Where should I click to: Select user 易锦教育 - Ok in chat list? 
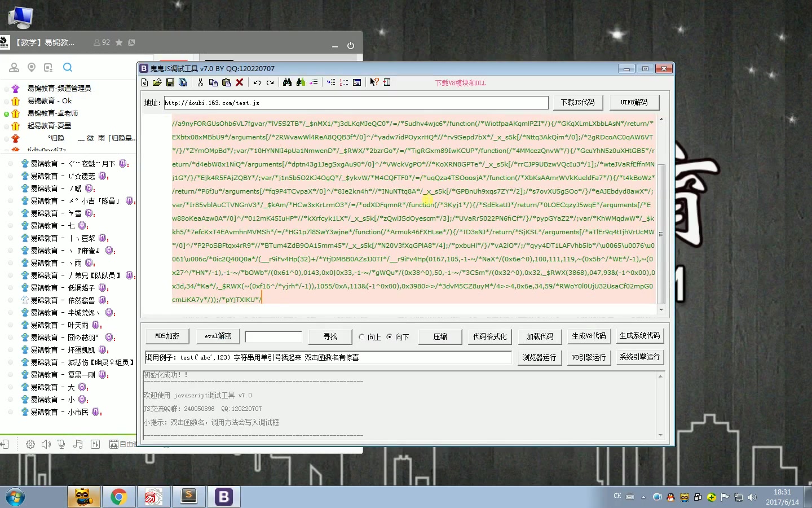50,100
